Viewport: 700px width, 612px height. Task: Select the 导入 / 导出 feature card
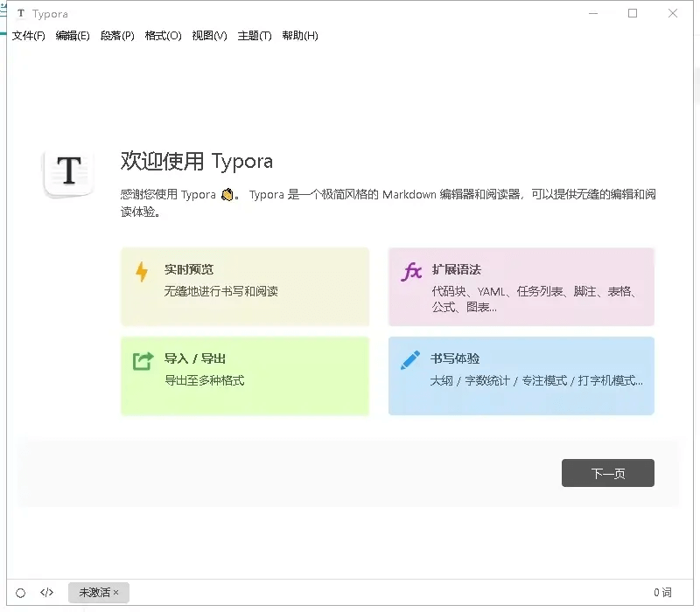(245, 376)
